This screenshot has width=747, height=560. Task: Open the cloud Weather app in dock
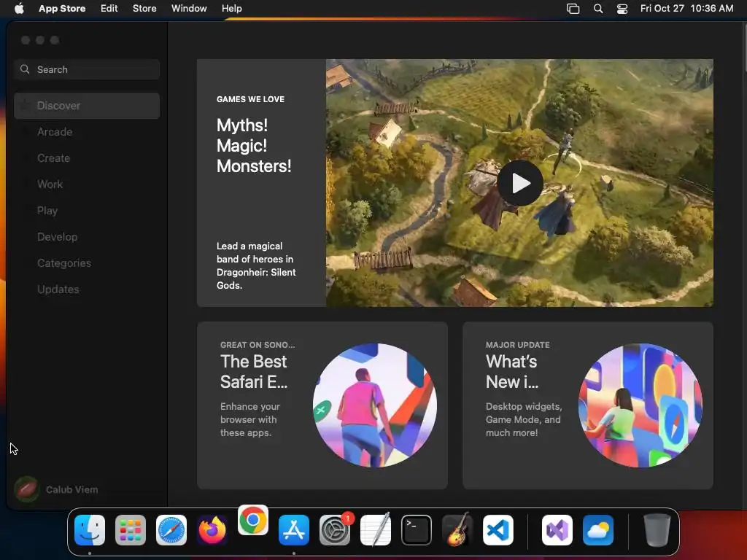click(598, 529)
